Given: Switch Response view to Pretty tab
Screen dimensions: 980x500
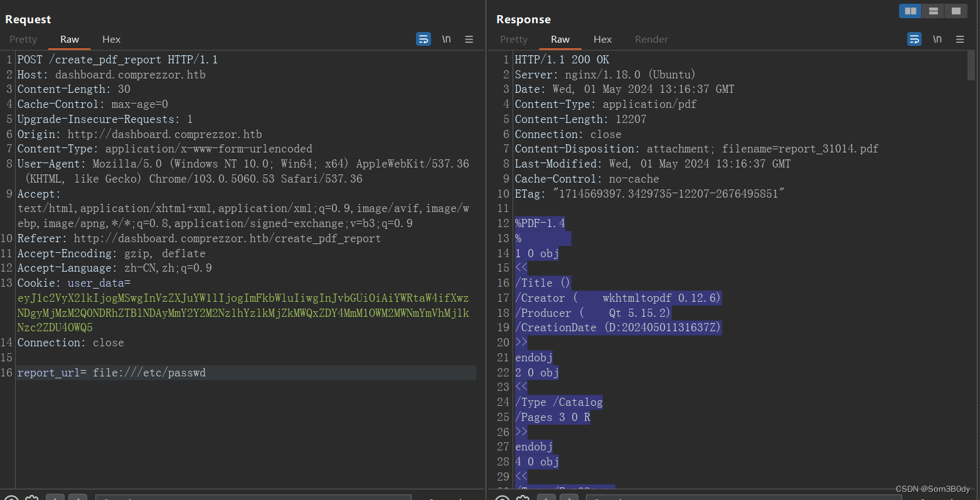Looking at the screenshot, I should pos(514,39).
